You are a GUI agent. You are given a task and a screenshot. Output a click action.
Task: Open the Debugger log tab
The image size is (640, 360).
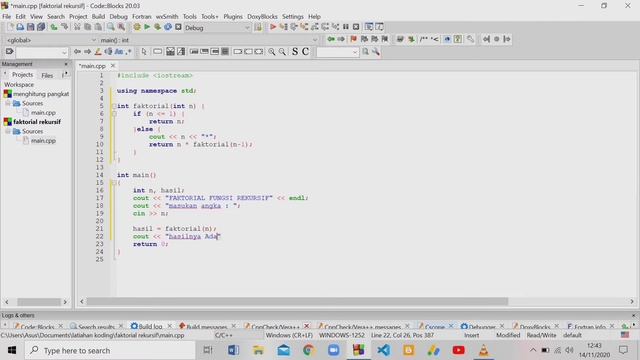[x=482, y=327]
